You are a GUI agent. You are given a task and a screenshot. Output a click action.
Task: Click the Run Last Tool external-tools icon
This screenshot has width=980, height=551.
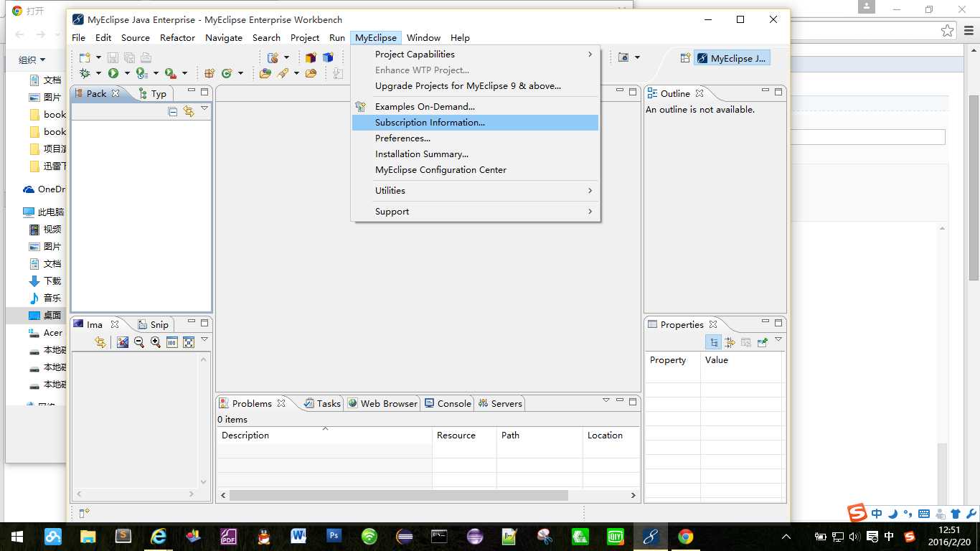tap(169, 73)
